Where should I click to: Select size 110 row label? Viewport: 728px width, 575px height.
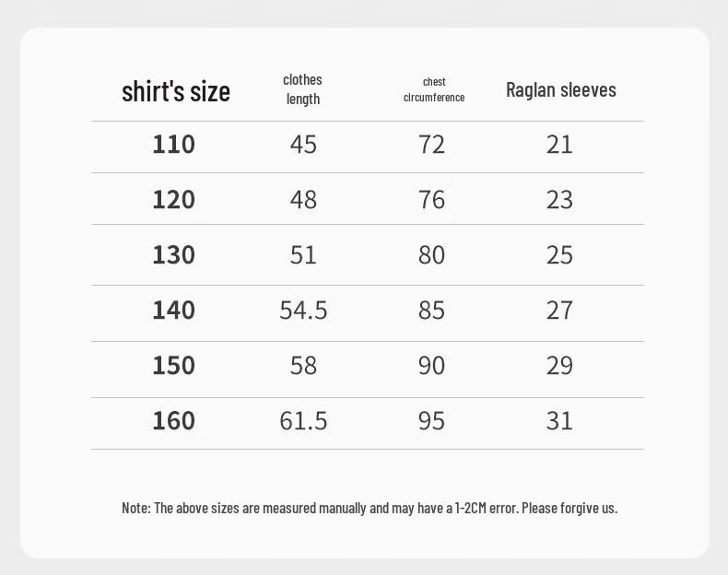tap(173, 145)
